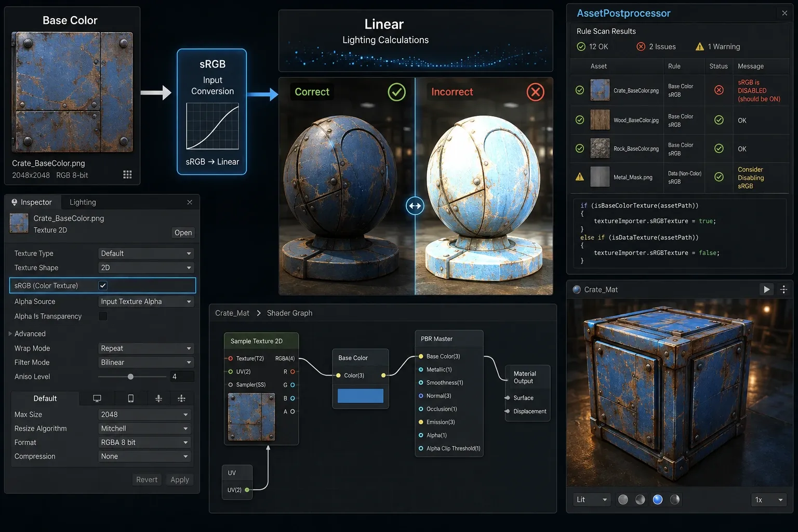The image size is (798, 532).
Task: Click the grid icon under Base Color preview
Action: (127, 175)
